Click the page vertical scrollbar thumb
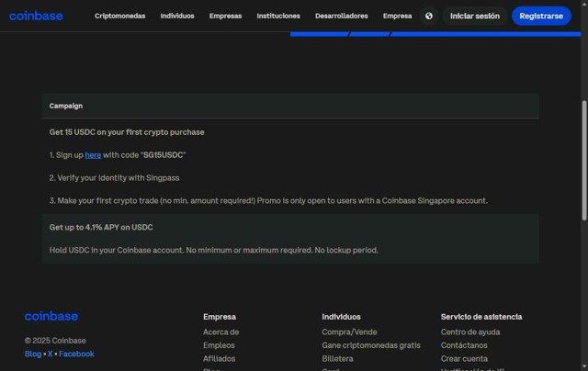588x371 pixels. tap(584, 161)
